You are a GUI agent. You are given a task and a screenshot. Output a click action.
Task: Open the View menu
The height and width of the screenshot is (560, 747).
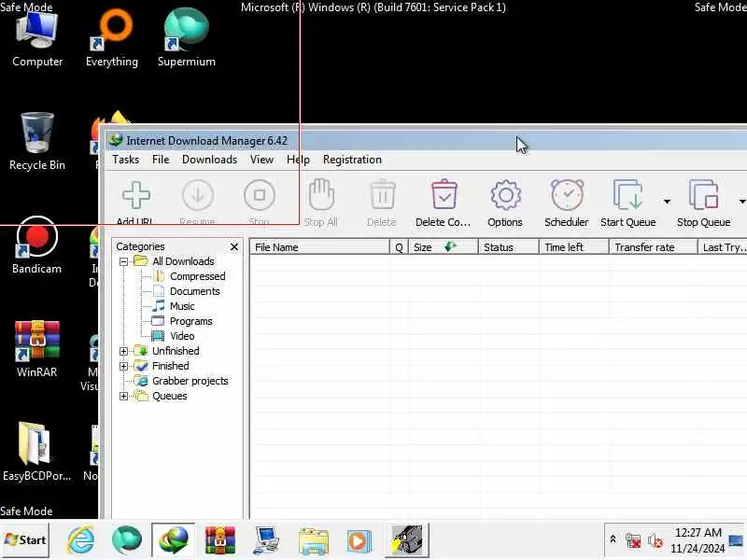(x=262, y=160)
